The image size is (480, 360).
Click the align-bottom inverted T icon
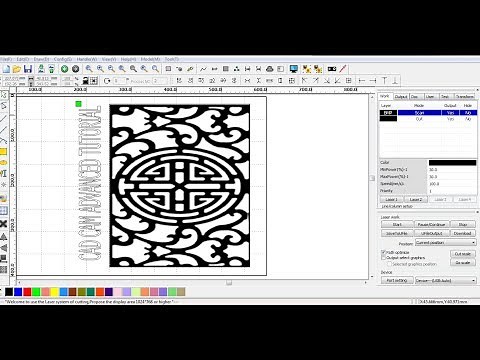395,80
